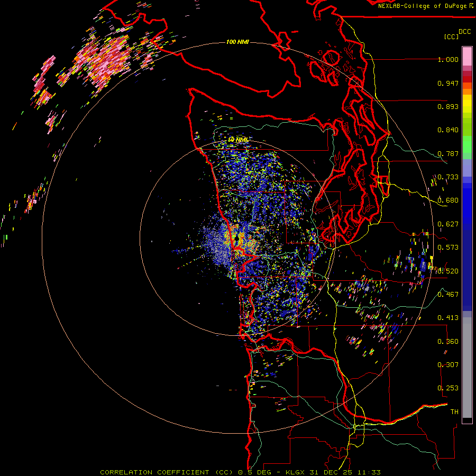Click the 0.947 scale value

[448, 83]
